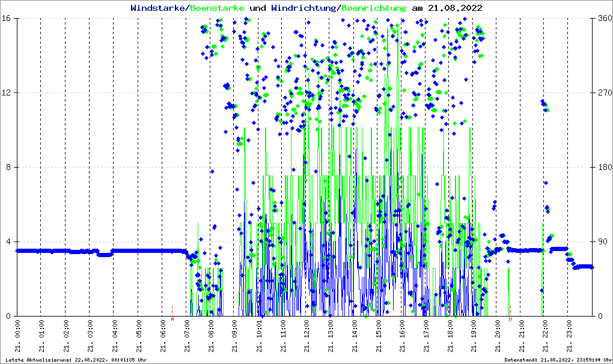
Task: Click the red sunrise marker 'A' on the time axis
Action: coord(172,319)
